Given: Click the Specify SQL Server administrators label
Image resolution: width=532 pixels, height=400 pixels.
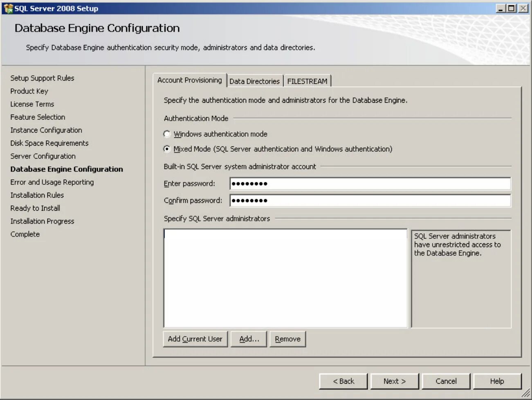Looking at the screenshot, I should [217, 219].
